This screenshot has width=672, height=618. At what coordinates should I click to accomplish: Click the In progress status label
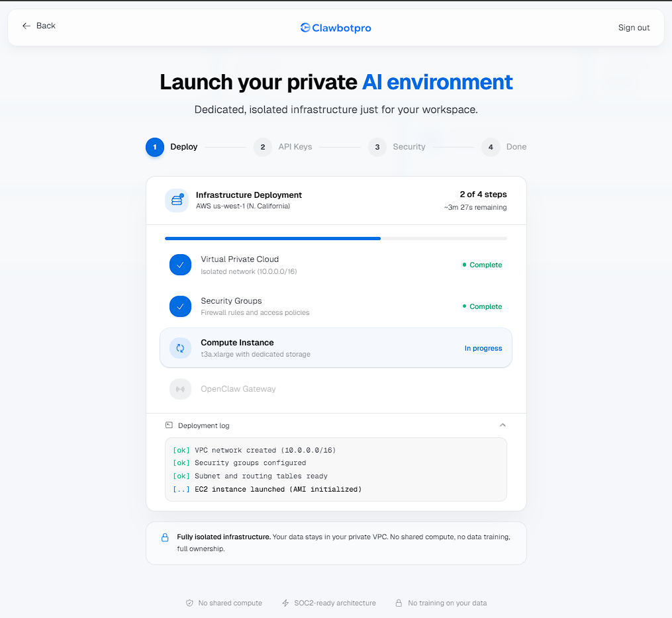tap(483, 348)
